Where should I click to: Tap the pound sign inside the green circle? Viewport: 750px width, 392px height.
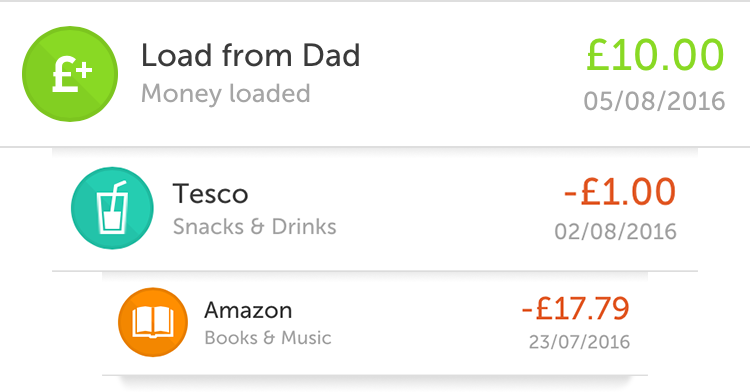63,76
